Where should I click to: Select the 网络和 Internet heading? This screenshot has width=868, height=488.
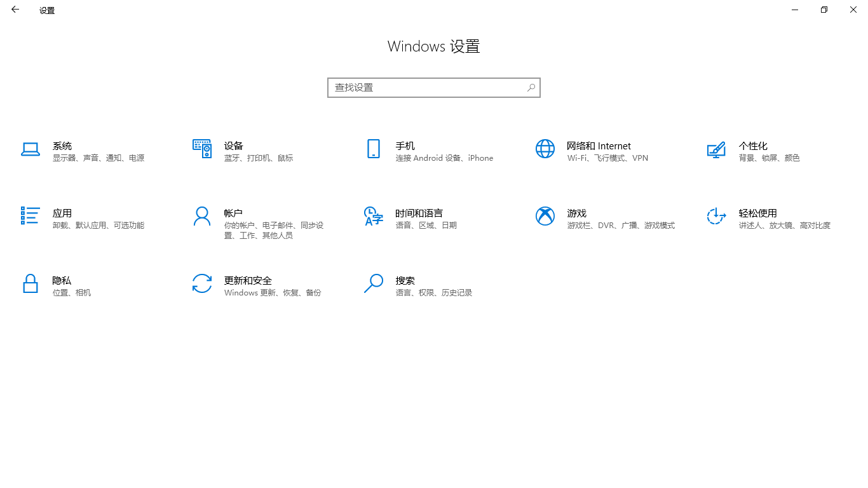[599, 146]
